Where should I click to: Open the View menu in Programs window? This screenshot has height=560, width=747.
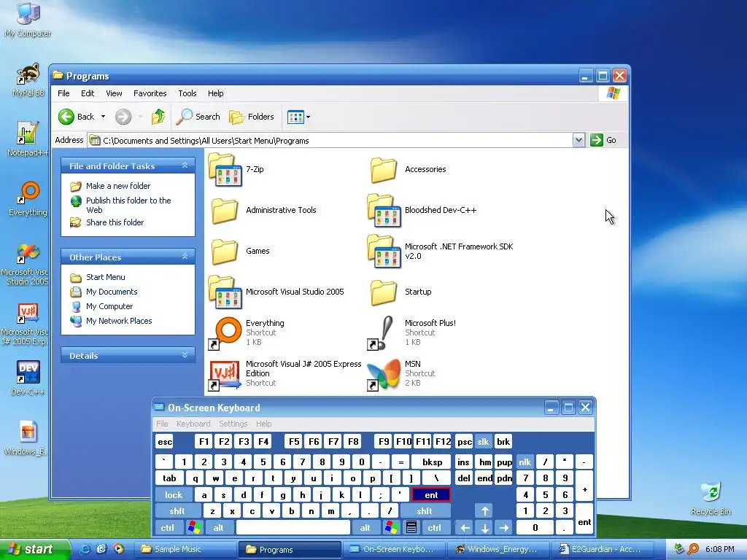click(114, 93)
